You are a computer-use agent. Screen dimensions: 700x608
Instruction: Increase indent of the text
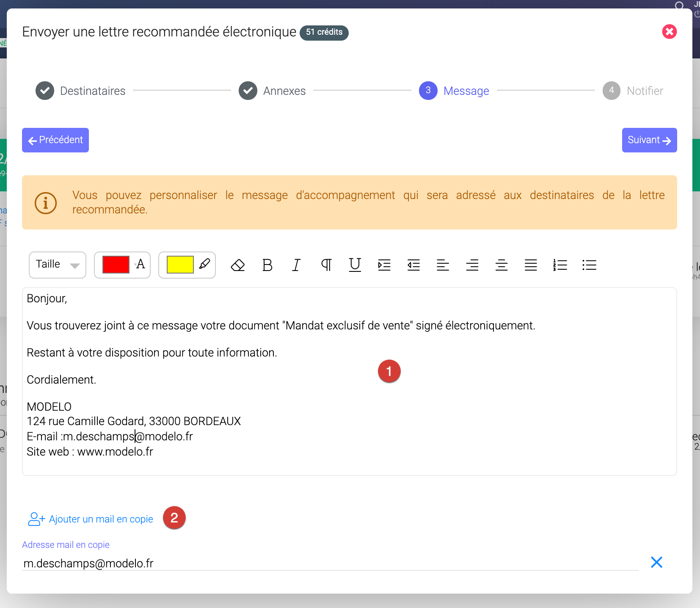pyautogui.click(x=384, y=265)
